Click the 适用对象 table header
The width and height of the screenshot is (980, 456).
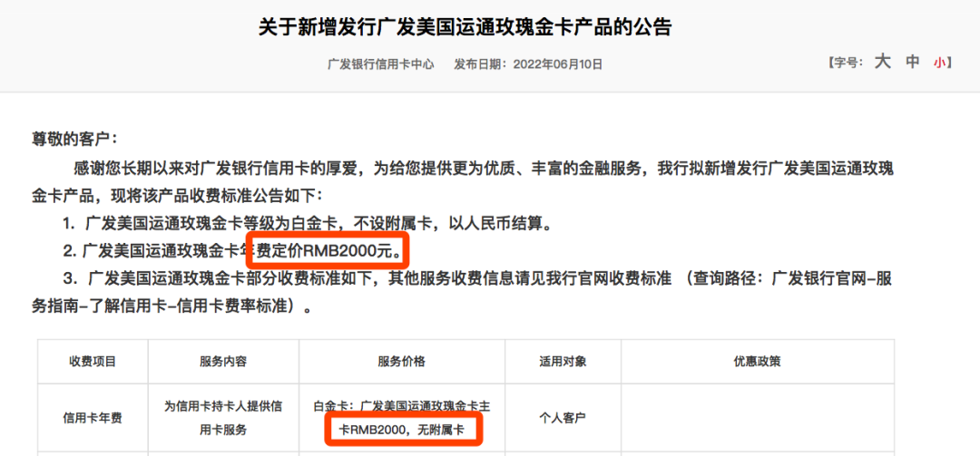point(563,362)
